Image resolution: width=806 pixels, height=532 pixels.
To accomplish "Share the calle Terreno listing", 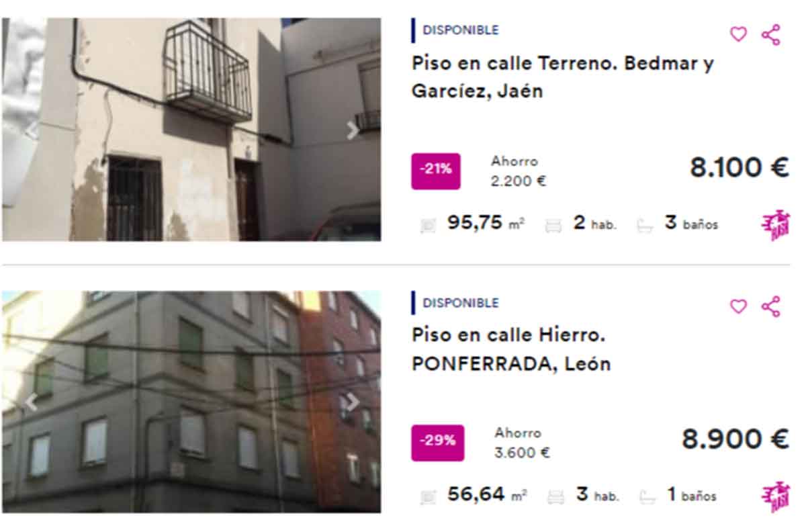I will 770,34.
